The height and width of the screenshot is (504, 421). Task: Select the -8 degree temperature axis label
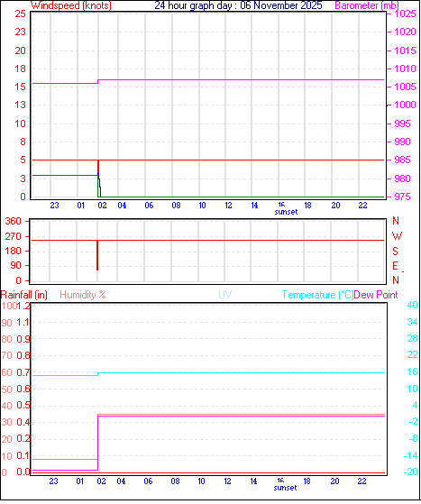(x=413, y=438)
